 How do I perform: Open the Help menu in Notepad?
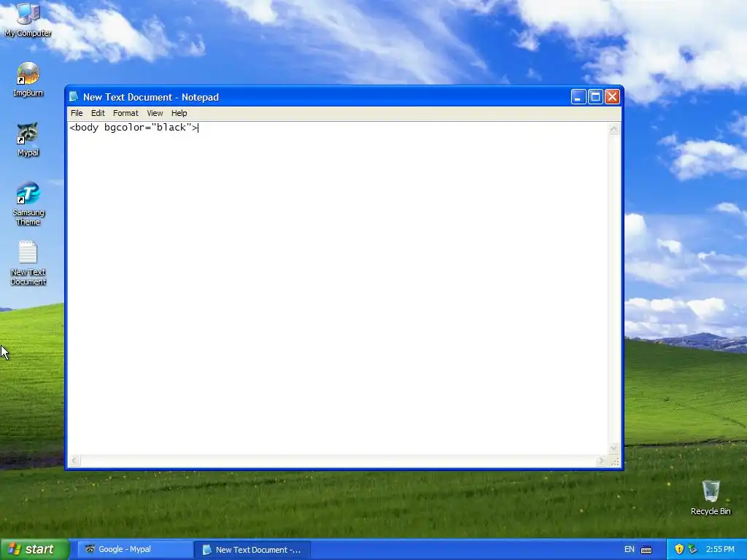tap(179, 113)
